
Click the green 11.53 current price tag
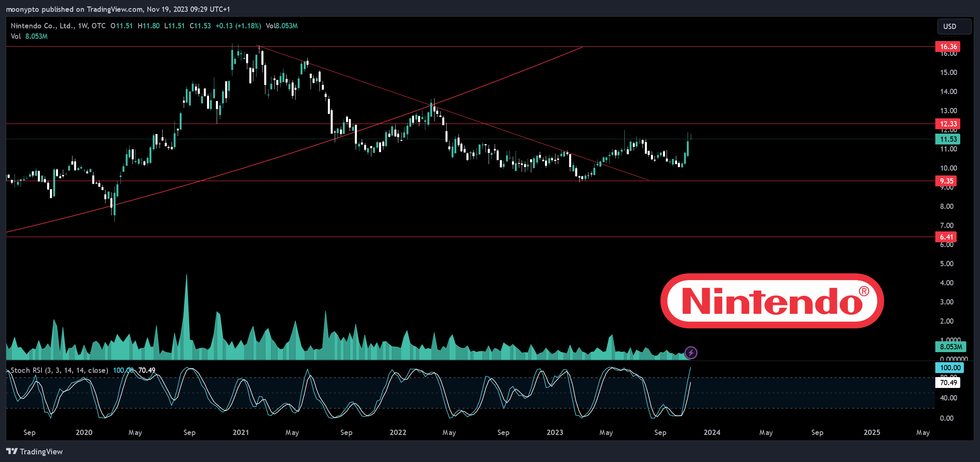click(948, 139)
